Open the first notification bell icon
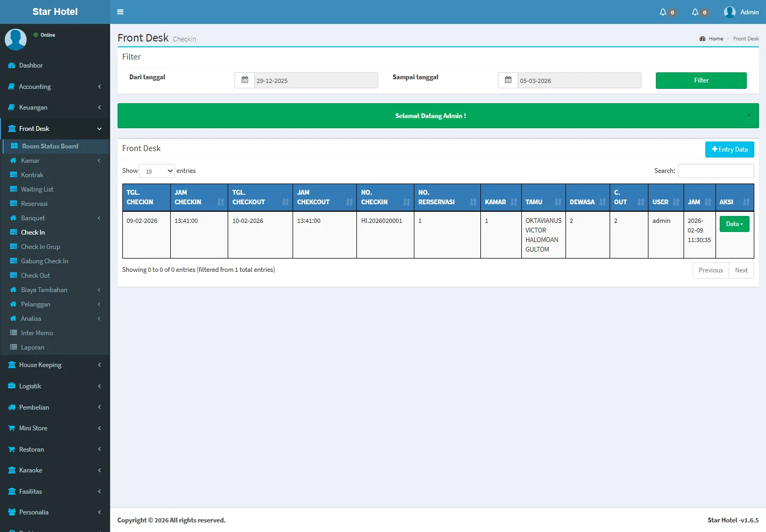The height and width of the screenshot is (532, 766). [663, 12]
